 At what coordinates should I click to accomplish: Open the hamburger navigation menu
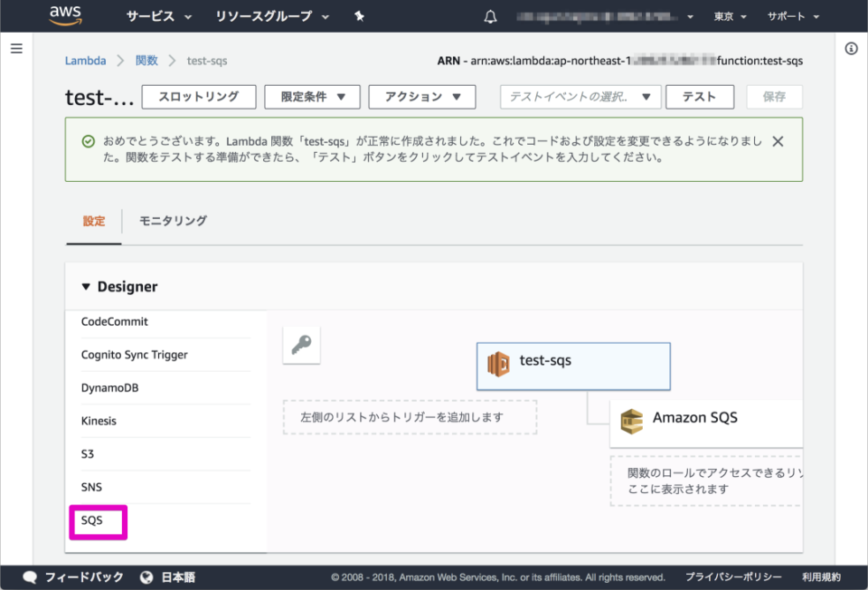[16, 48]
